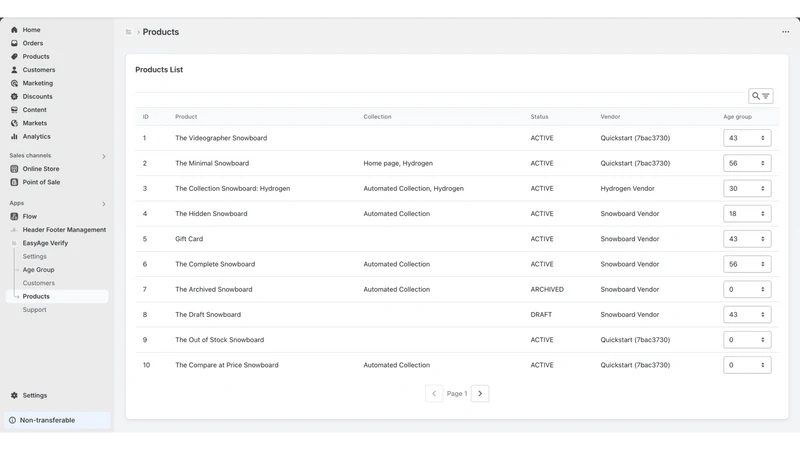Open Settings at sidebar bottom
This screenshot has height=450, width=800.
(x=35, y=395)
